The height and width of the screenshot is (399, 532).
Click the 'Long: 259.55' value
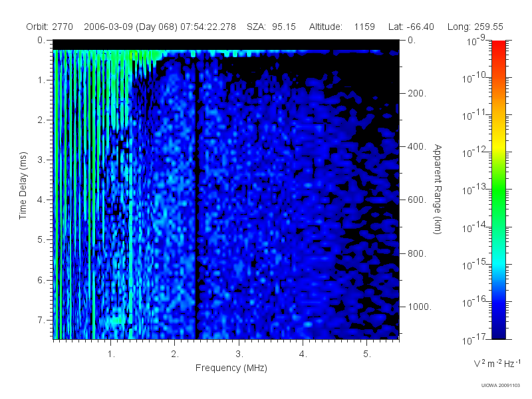475,27
